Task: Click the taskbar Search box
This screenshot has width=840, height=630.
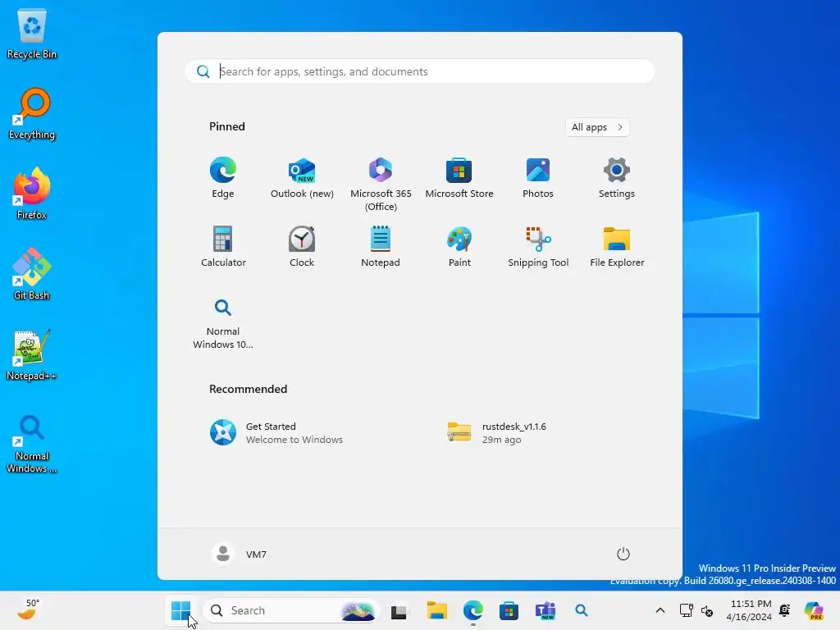Action: (x=291, y=610)
